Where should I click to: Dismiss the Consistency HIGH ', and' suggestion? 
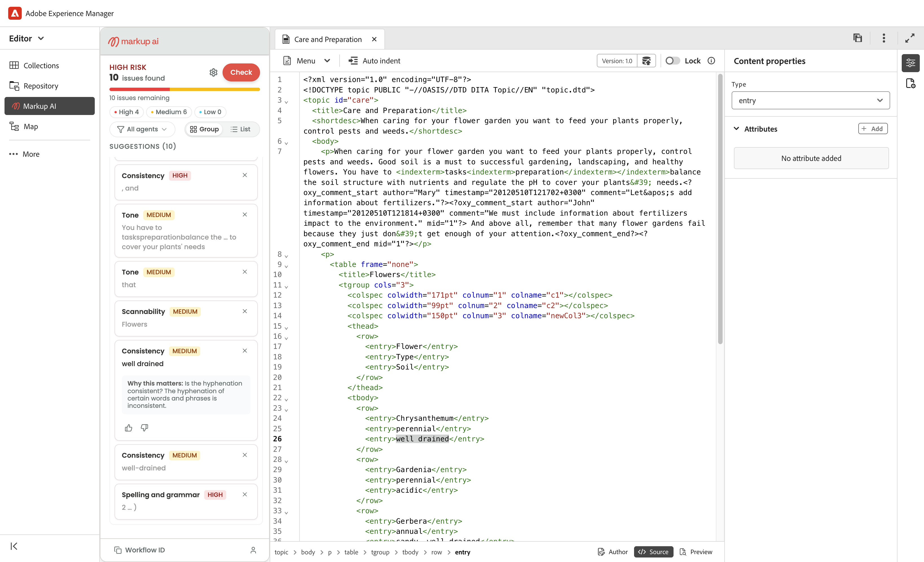click(x=245, y=175)
